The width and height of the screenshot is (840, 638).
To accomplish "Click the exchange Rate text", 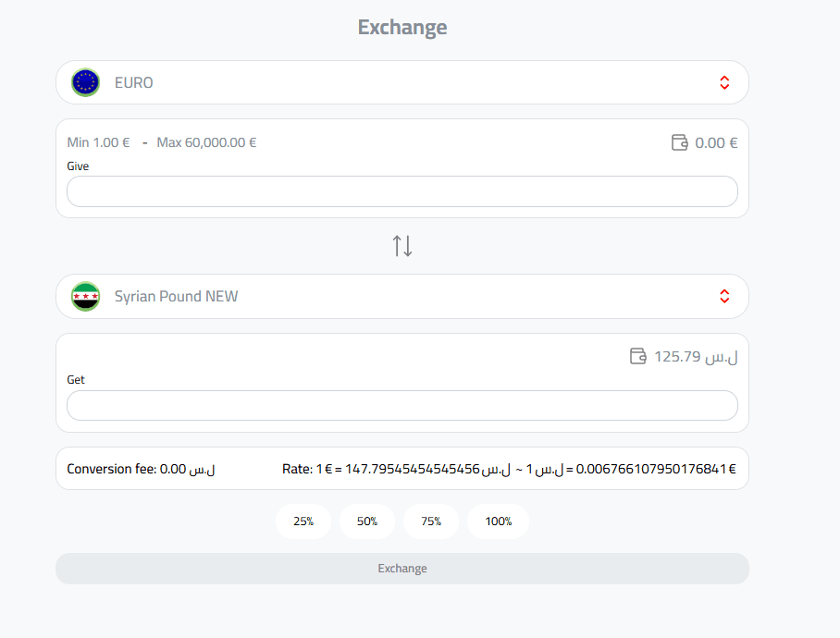I will (509, 469).
